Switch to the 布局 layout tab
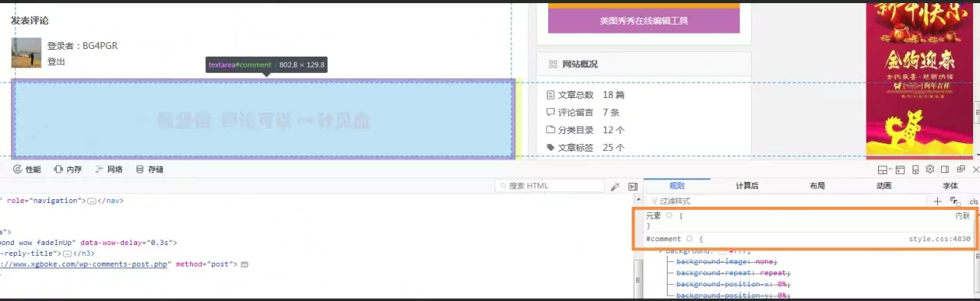The width and height of the screenshot is (980, 301). click(x=817, y=185)
